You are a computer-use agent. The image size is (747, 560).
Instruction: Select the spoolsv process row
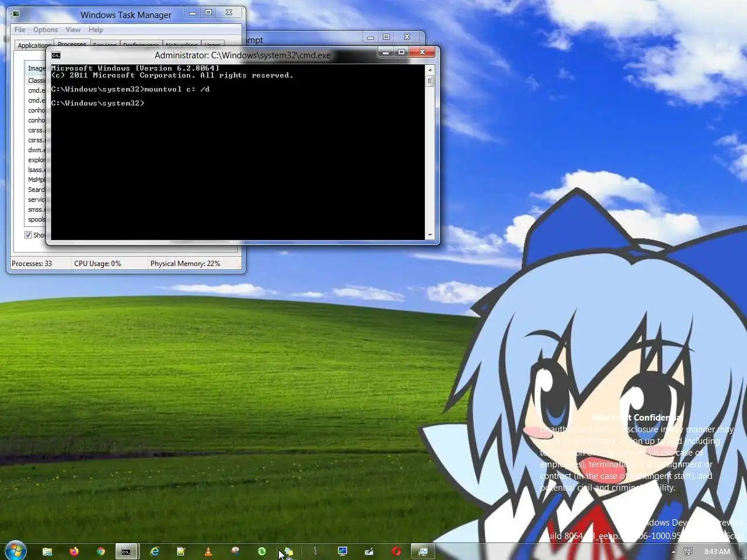coord(36,219)
